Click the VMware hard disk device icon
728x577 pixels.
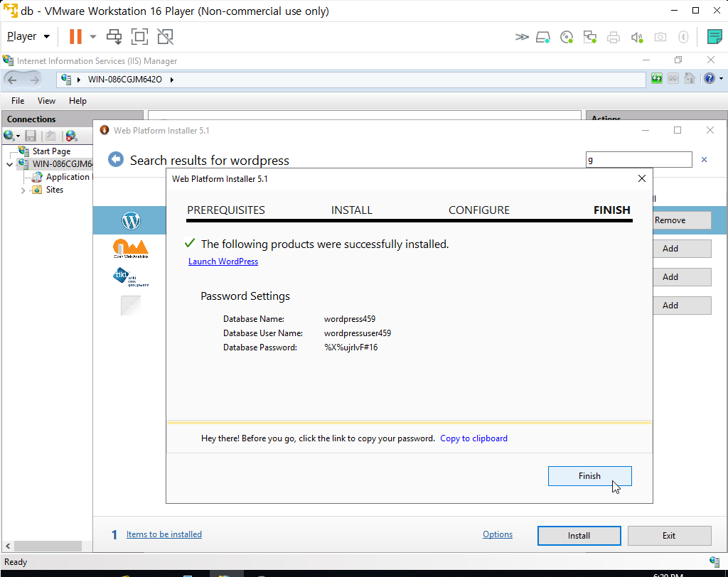543,37
